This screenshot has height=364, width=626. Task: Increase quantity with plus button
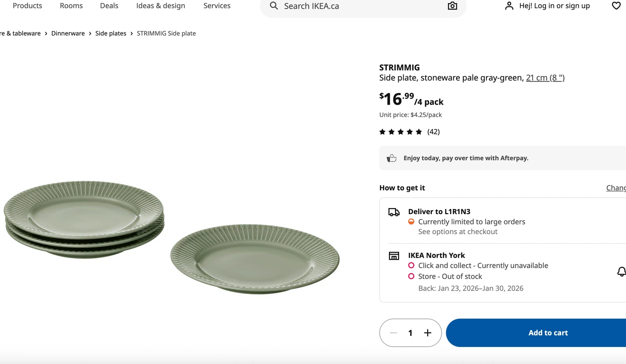[428, 333]
